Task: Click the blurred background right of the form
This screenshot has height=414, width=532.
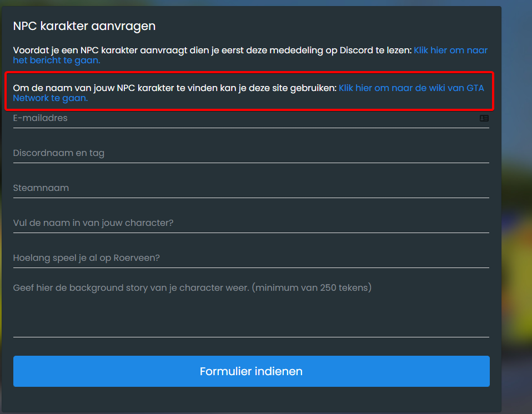Action: pos(516,222)
